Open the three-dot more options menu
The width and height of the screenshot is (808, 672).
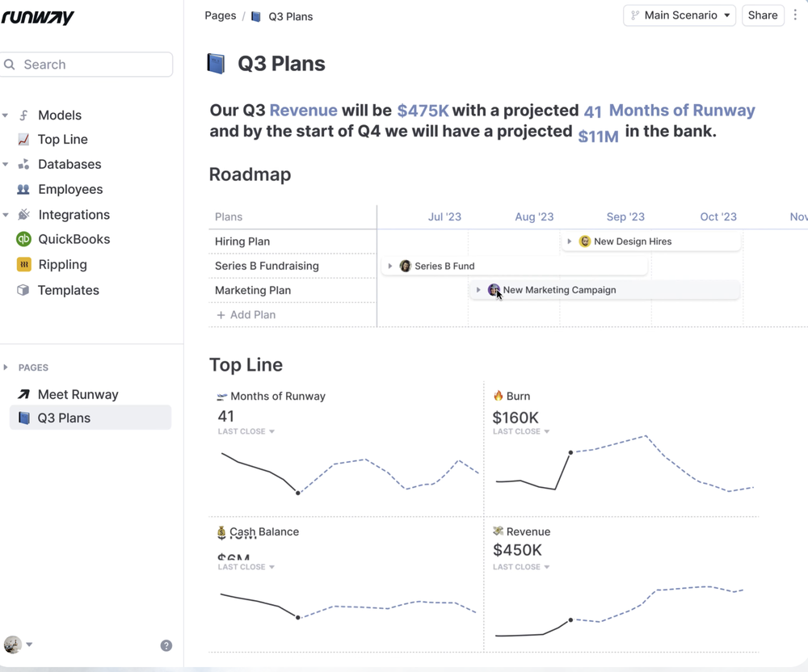pos(796,15)
